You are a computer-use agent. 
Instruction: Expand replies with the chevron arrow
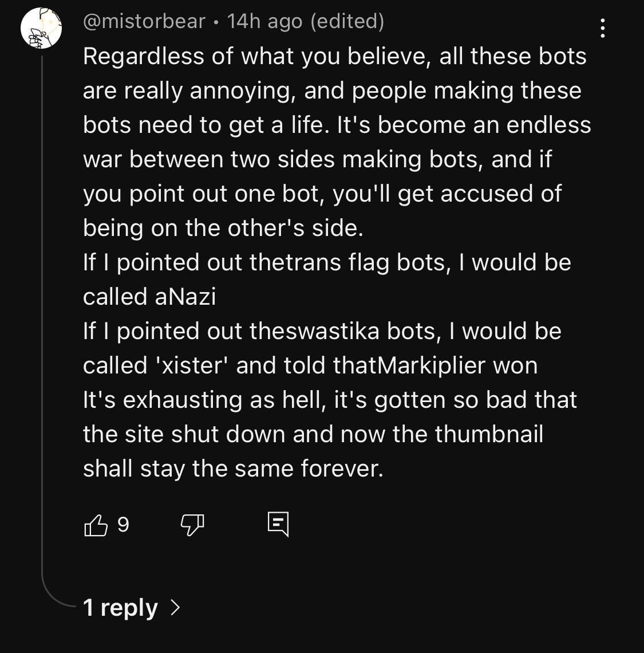point(175,607)
